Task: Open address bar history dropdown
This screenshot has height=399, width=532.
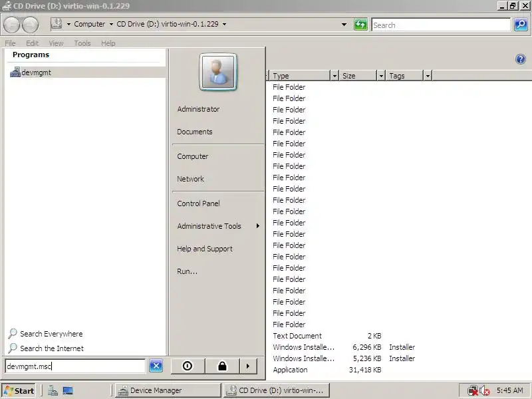Action: pyautogui.click(x=344, y=25)
